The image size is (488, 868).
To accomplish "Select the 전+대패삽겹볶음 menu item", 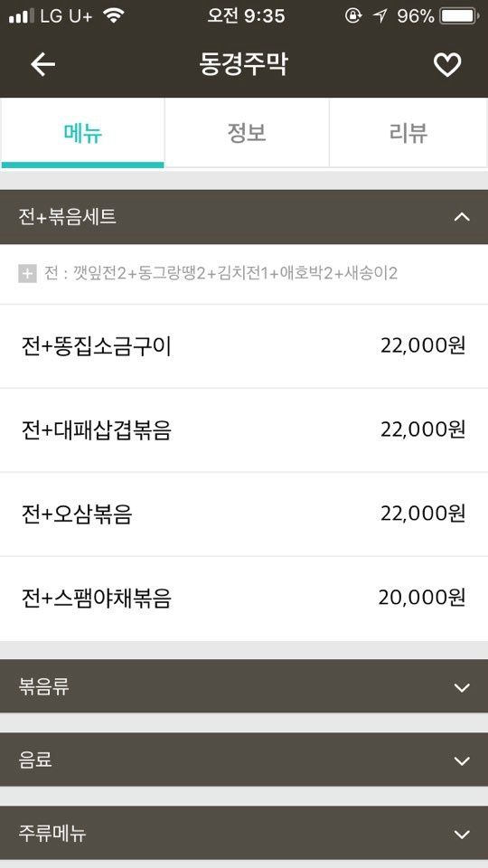I will [244, 430].
